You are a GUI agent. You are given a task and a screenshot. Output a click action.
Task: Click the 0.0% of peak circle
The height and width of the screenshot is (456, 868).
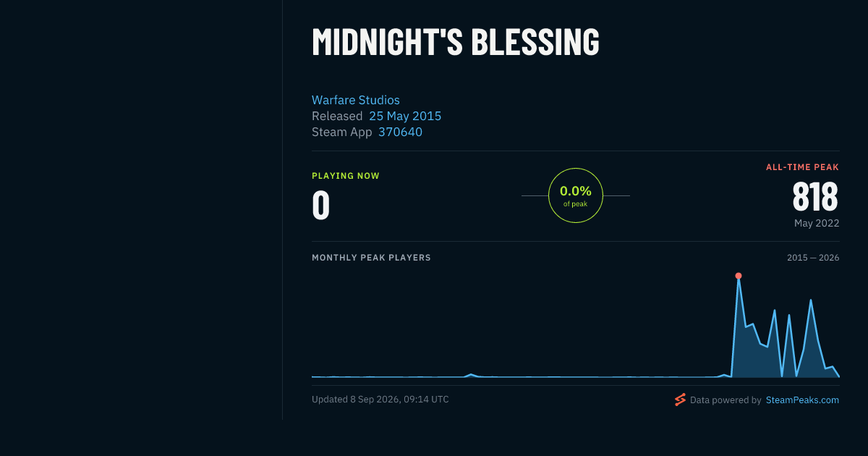coord(576,195)
